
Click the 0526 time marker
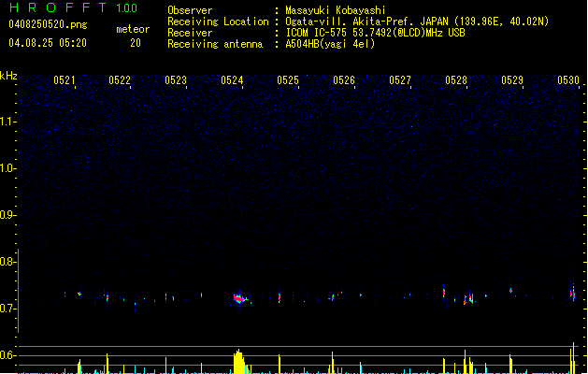pyautogui.click(x=344, y=80)
